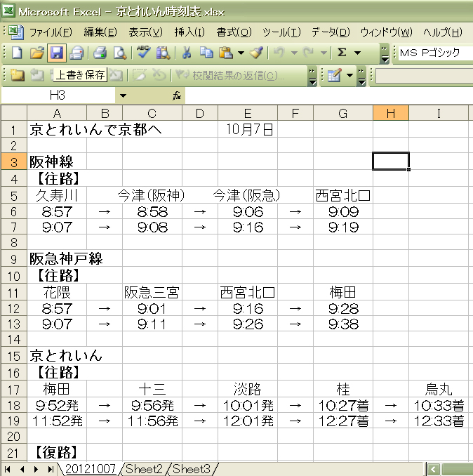The height and width of the screenshot is (476, 473).
Task: Open the 書式(O) menu
Action: click(x=234, y=32)
